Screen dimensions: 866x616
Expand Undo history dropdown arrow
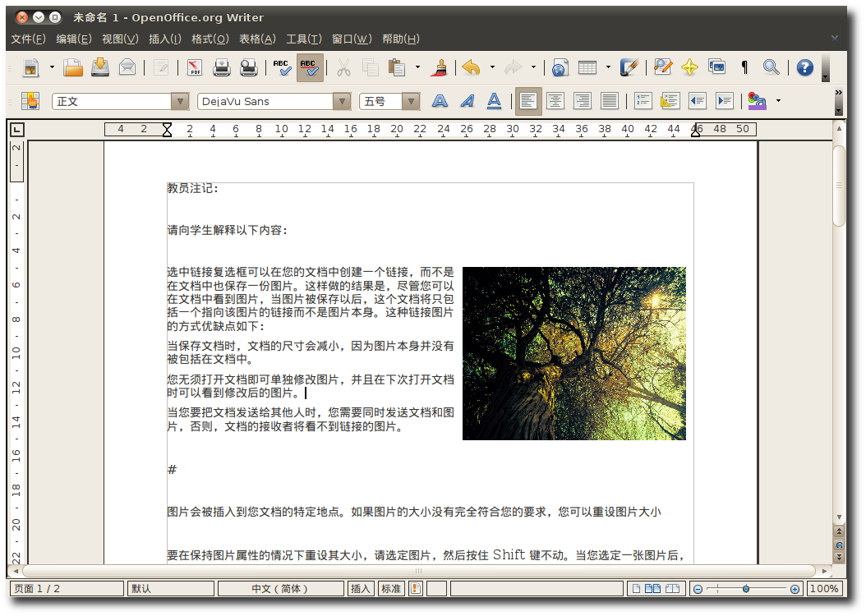[492, 68]
